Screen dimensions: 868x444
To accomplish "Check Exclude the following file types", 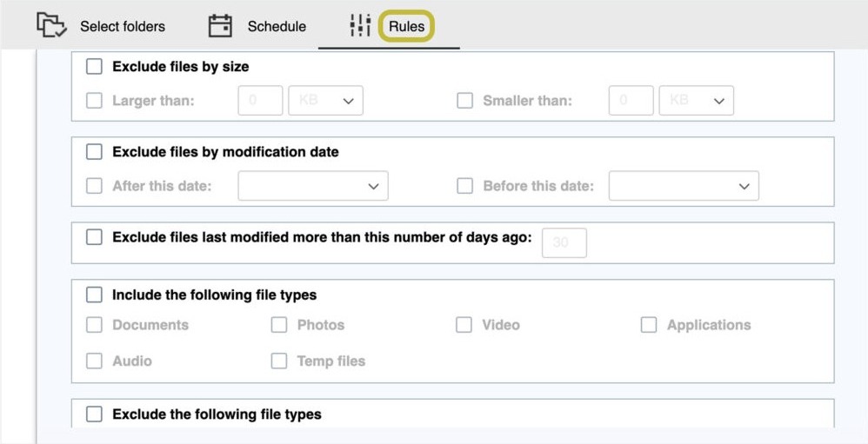I will [x=94, y=414].
